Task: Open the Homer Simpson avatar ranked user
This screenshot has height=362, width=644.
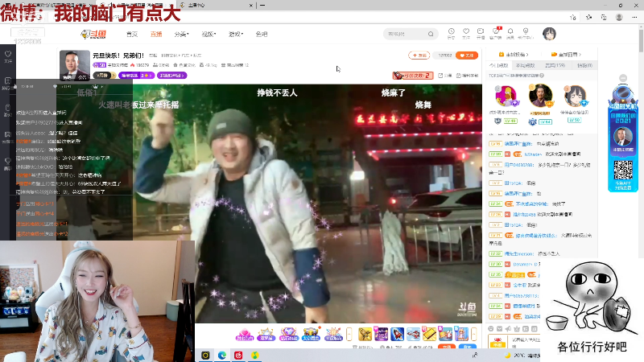Action: pyautogui.click(x=506, y=97)
